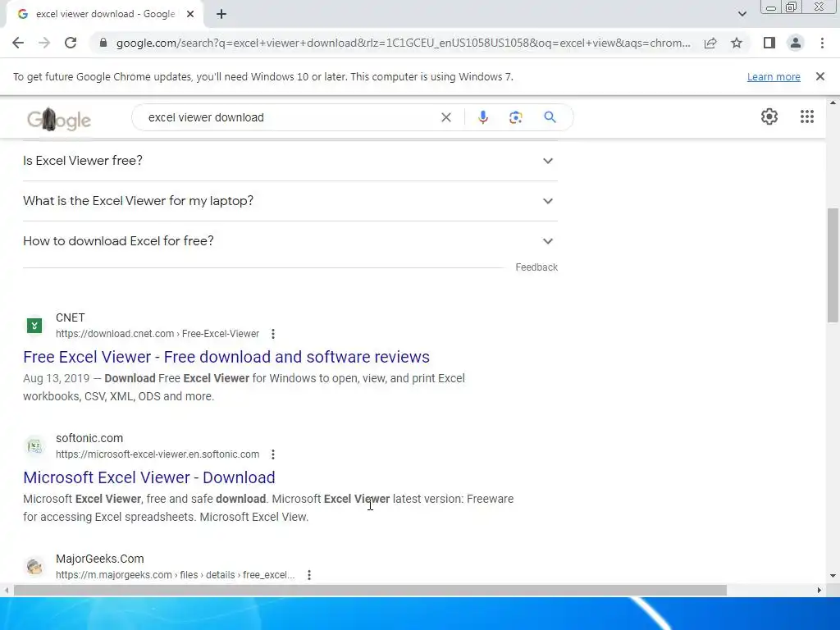Click the download.cnet.com URL text
This screenshot has height=630, width=840.
coord(157,334)
